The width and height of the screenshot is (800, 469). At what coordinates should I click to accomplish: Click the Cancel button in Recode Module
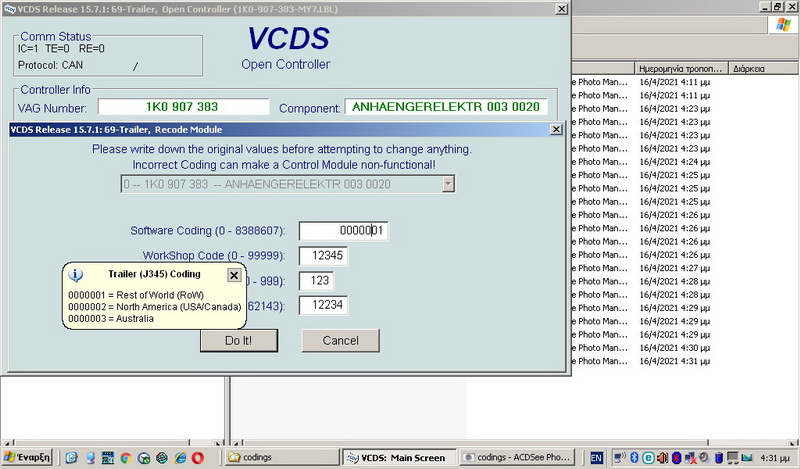coord(340,340)
